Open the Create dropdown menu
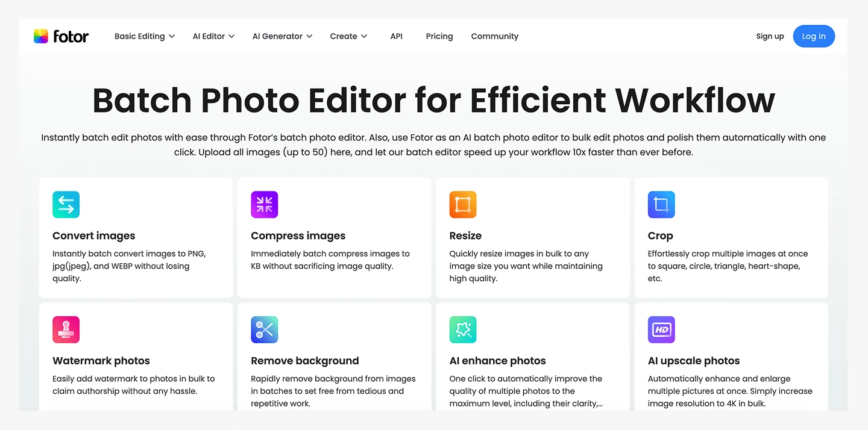 pos(348,36)
